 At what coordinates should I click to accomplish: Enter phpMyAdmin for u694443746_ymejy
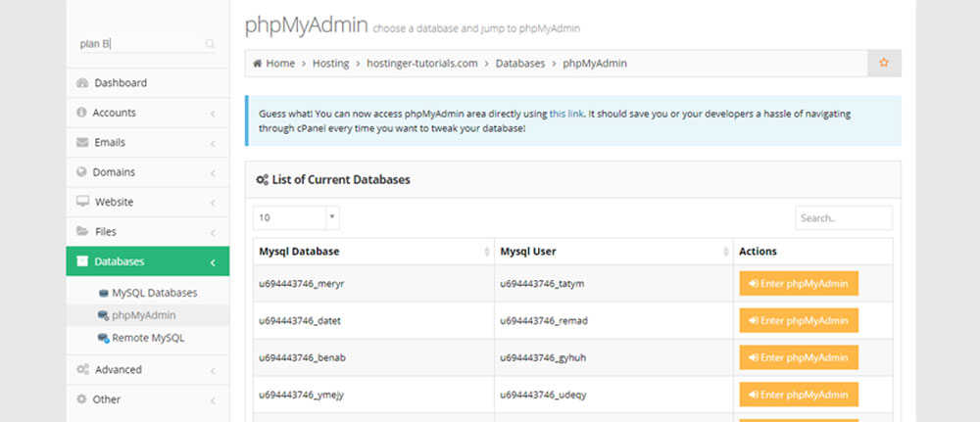tap(799, 395)
